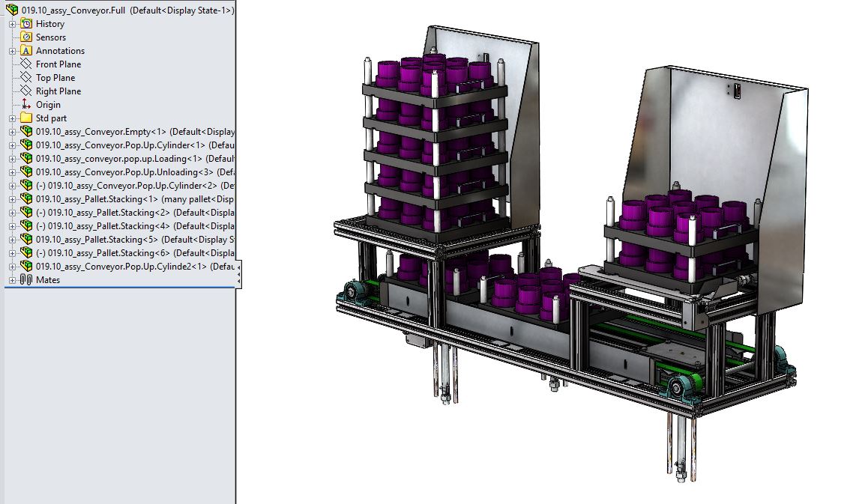Click the Conveyor.Pop.Up.Unloading<3> assembly icon

click(26, 171)
